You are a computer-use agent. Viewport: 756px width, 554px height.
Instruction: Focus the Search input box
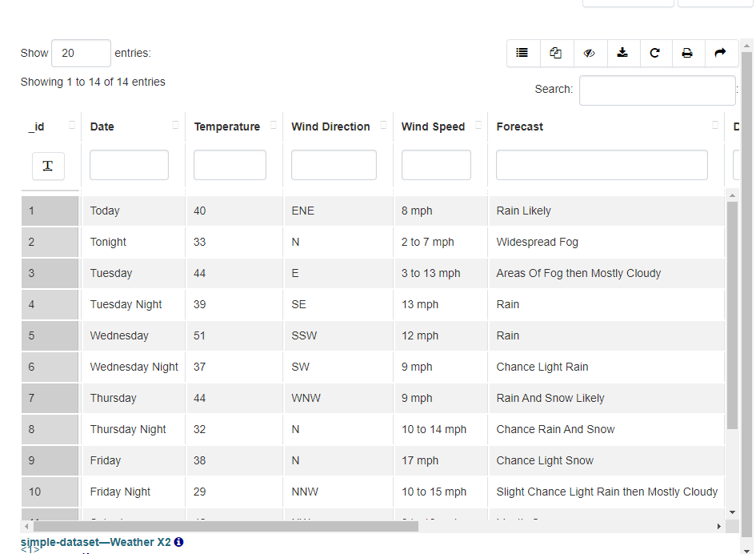657,90
